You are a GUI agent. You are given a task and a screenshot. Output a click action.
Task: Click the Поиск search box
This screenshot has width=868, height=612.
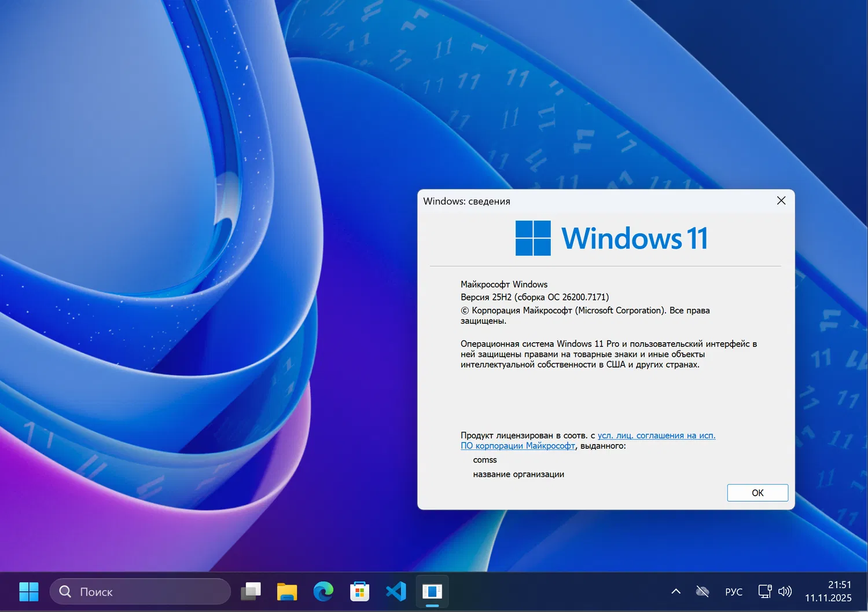139,591
